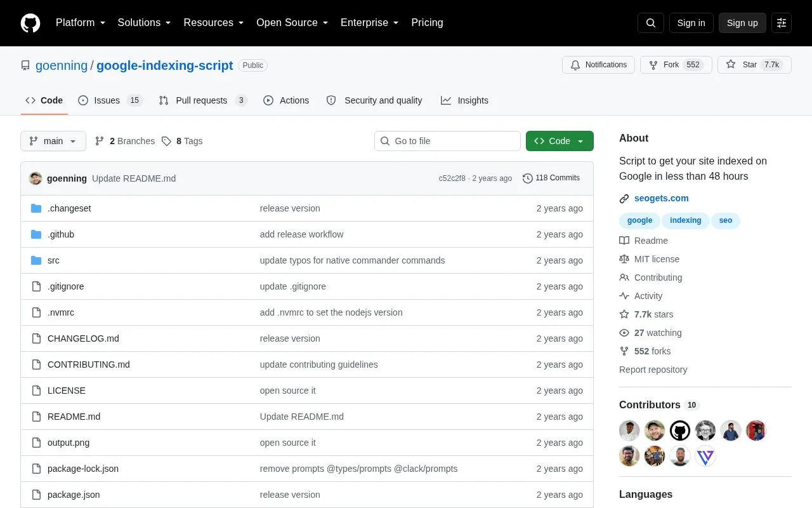Screen dimensions: 812x508
Task: Open appearance settings icon in header
Action: [x=782, y=23]
